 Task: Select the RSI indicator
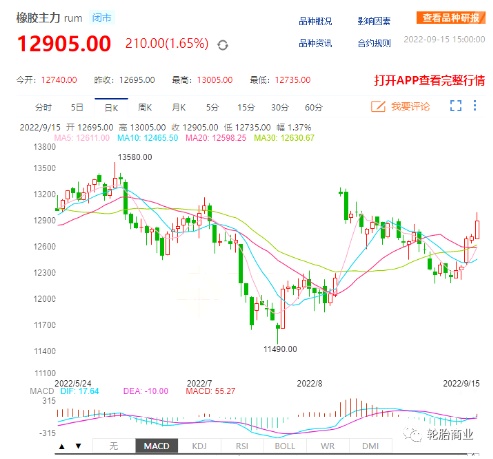pos(242,446)
